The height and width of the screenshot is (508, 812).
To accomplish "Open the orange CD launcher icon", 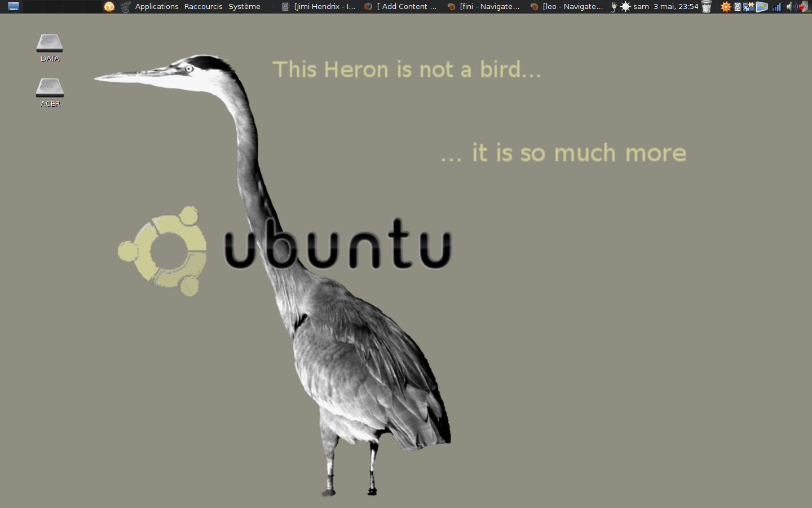I will click(x=109, y=7).
